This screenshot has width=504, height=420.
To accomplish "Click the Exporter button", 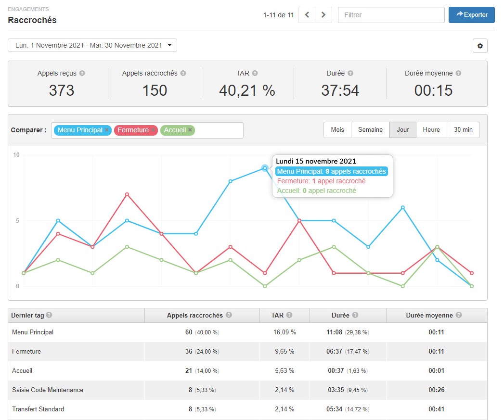I will pyautogui.click(x=472, y=15).
